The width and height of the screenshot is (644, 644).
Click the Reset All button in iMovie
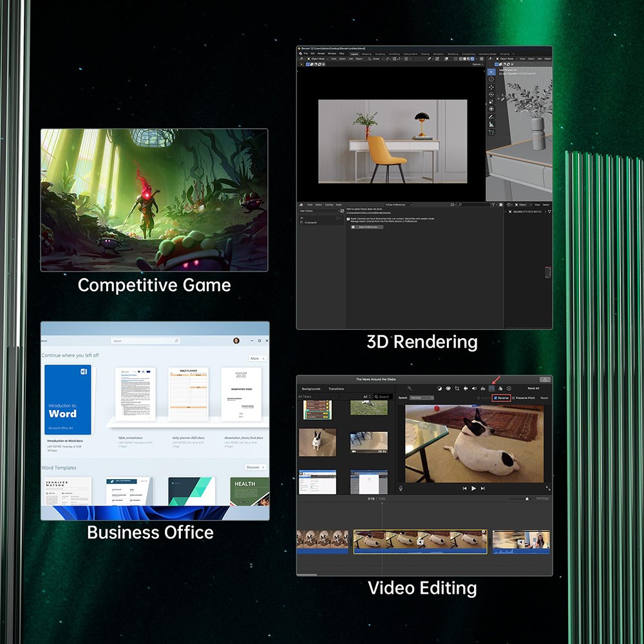[533, 388]
